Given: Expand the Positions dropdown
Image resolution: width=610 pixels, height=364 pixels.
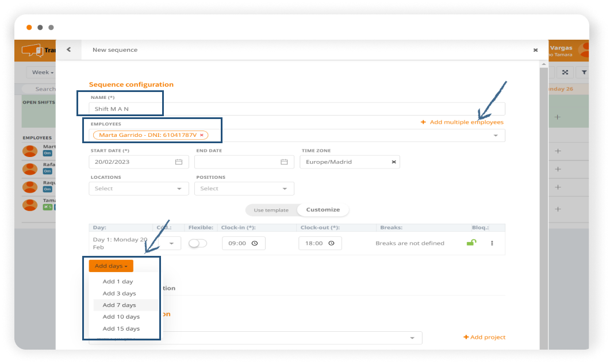Looking at the screenshot, I should [x=244, y=189].
